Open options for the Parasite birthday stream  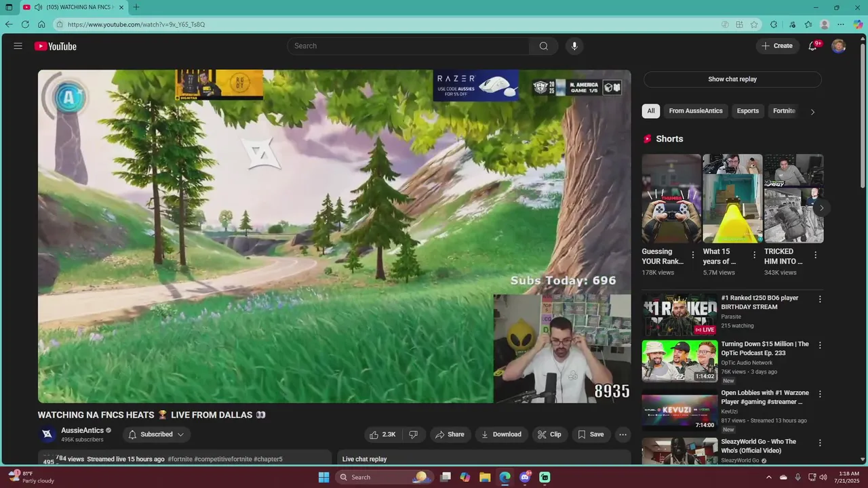820,299
